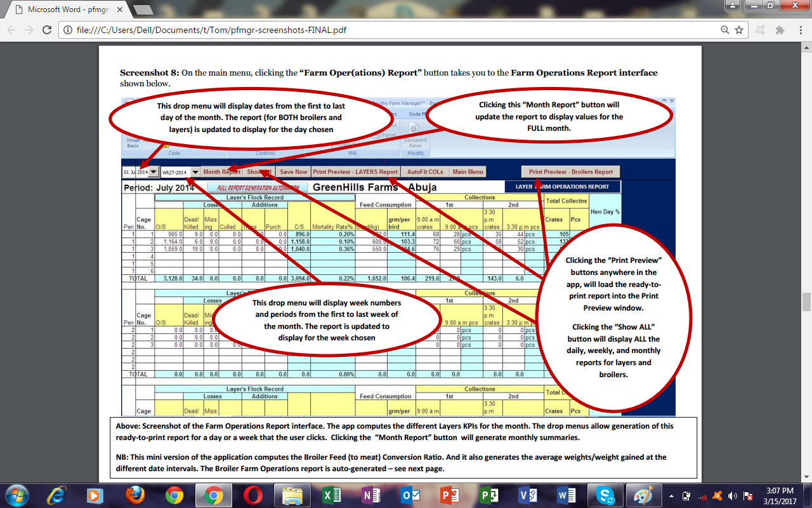Click the 'Period: July 2014' text
The width and height of the screenshot is (812, 508).
(159, 188)
